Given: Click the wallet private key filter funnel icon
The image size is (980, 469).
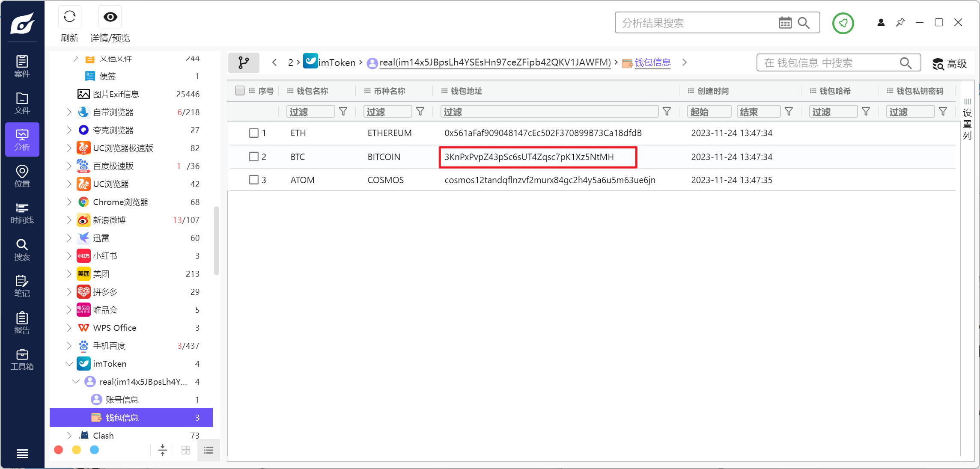Looking at the screenshot, I should [943, 112].
